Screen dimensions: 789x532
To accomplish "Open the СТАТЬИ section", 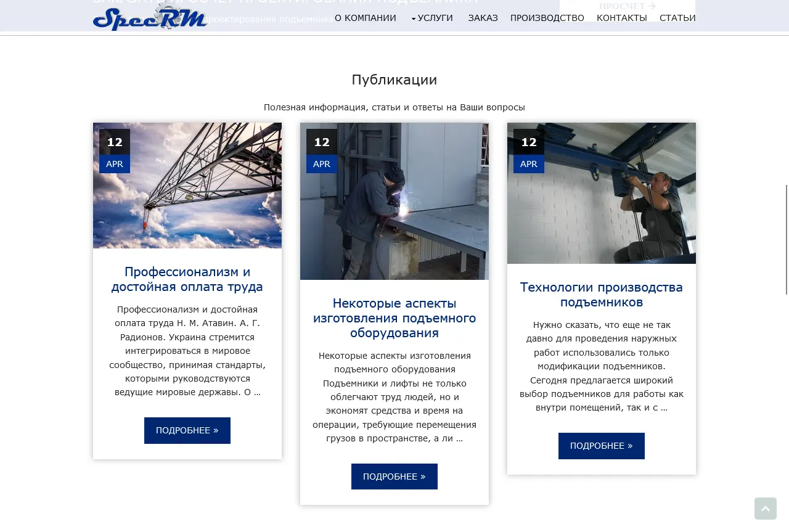I will 677,18.
